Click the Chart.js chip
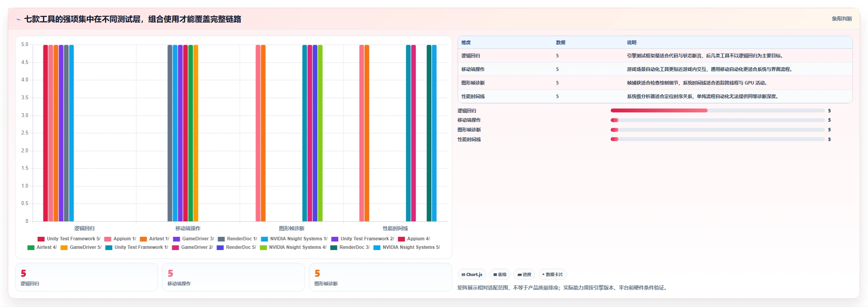This screenshot has height=307, width=868. 472,274
